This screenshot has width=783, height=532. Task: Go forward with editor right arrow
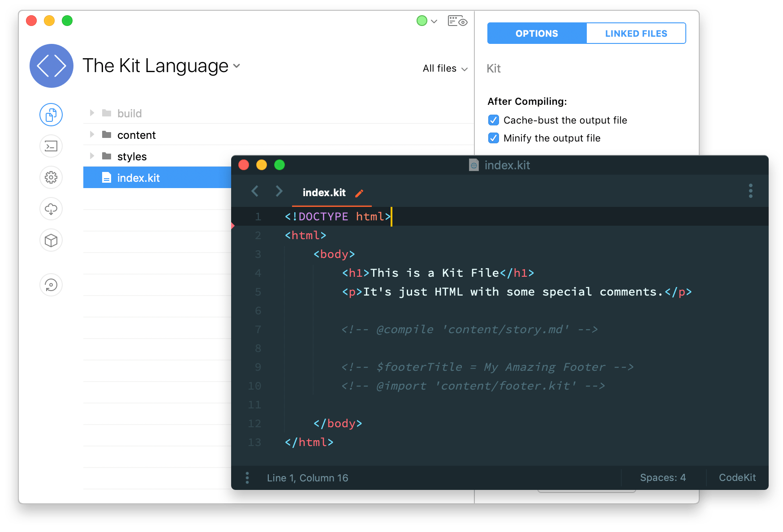pos(279,191)
